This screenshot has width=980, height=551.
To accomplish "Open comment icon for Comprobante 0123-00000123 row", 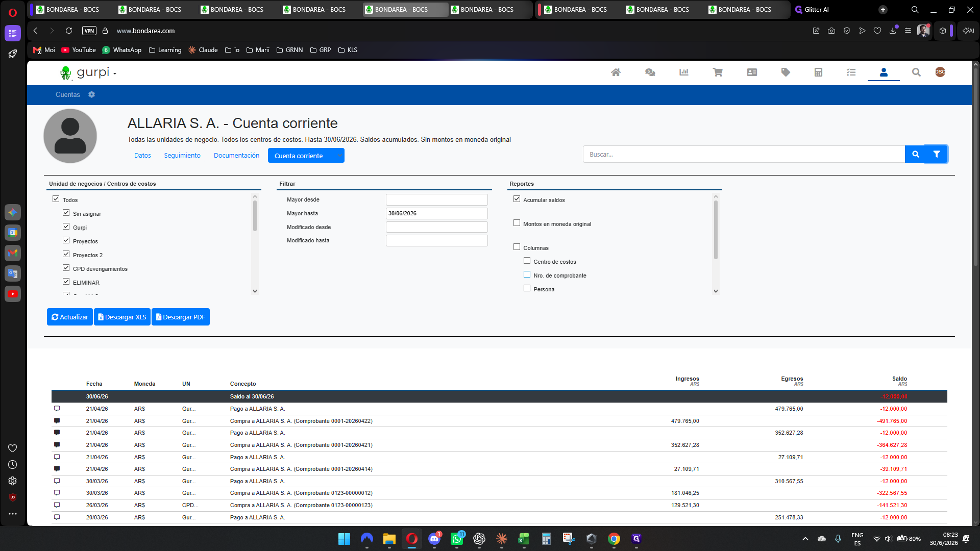I will 57,505.
